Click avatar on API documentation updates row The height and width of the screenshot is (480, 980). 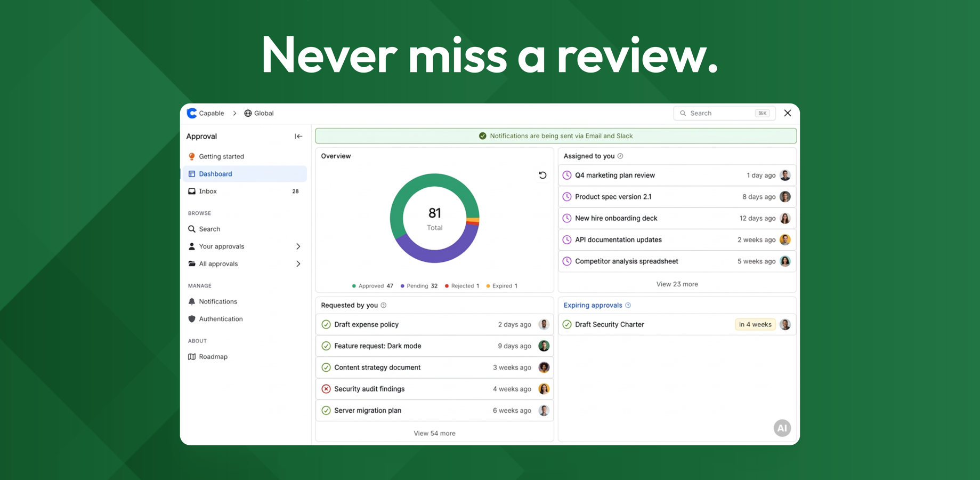click(x=785, y=240)
